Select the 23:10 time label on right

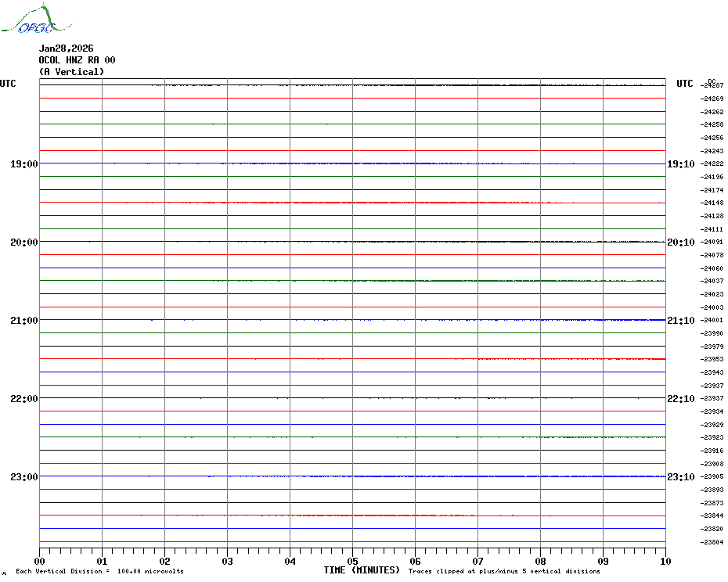pyautogui.click(x=680, y=477)
